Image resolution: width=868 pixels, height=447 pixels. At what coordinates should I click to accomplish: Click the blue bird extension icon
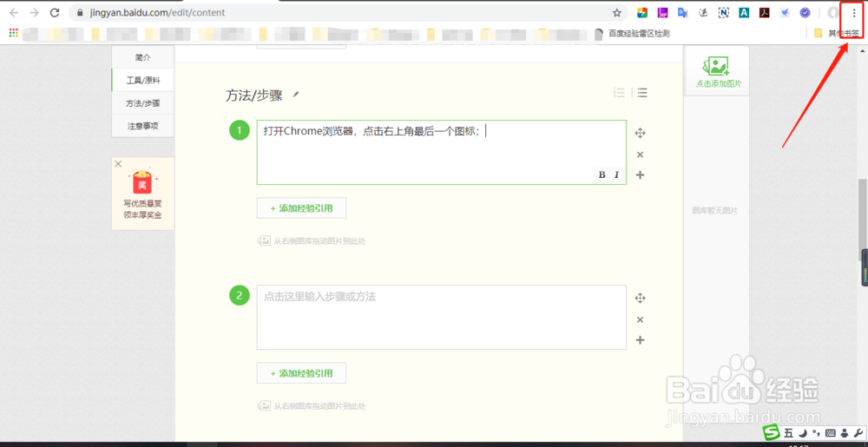coord(785,12)
